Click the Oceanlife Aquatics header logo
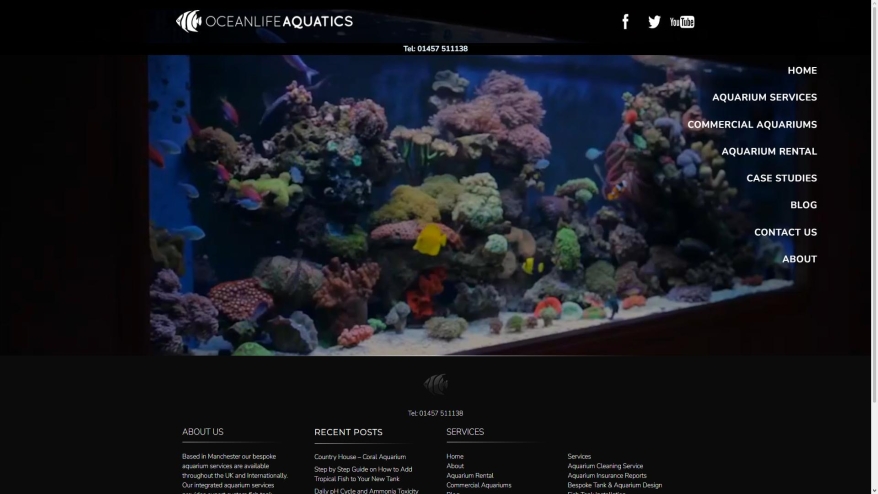 [x=264, y=21]
